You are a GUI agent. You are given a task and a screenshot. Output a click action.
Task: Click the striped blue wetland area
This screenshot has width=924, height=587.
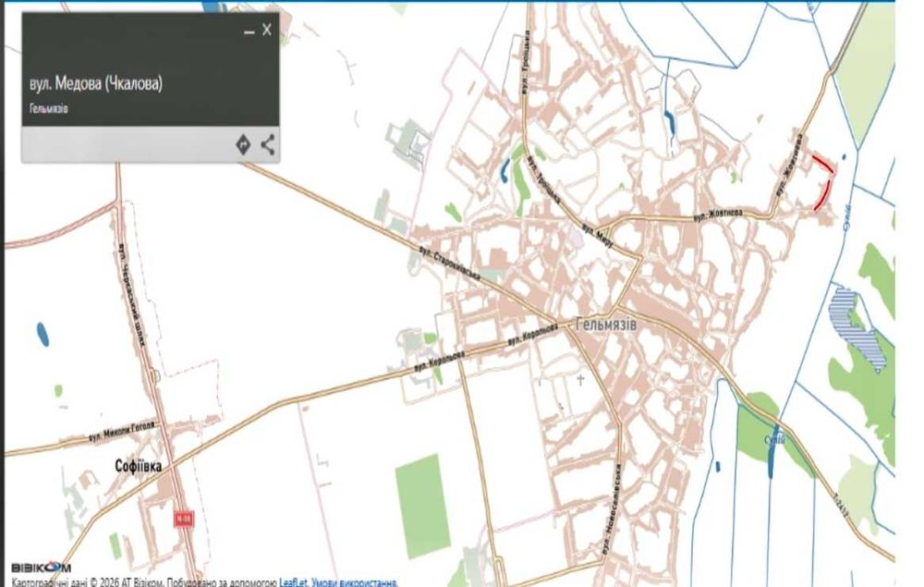(x=857, y=329)
